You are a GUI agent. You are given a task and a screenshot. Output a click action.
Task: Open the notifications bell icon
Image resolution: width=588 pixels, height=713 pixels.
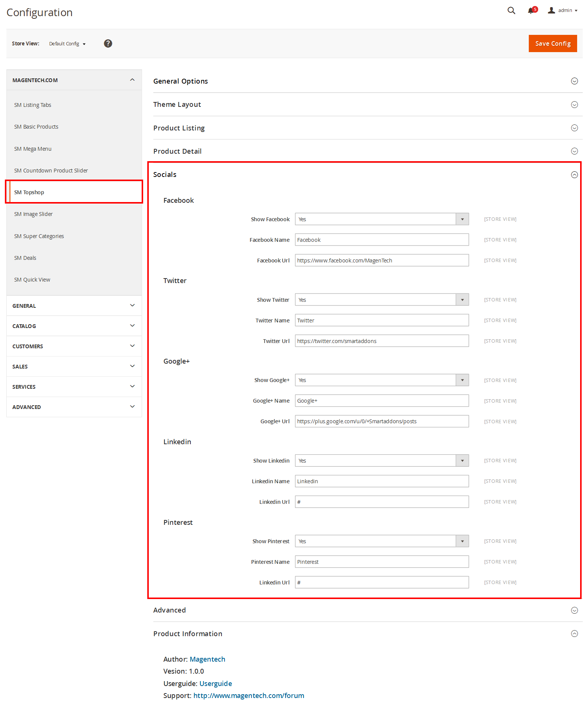tap(532, 10)
